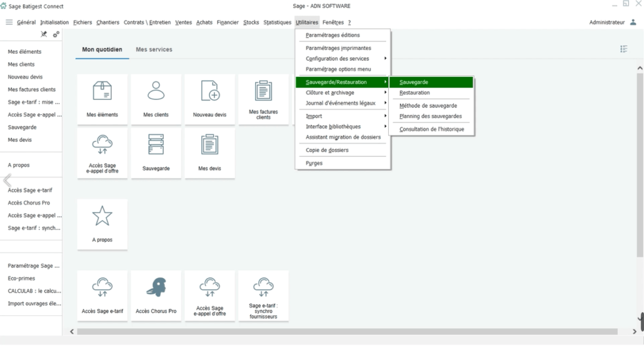
Task: Click Mes éléments in the sidebar
Action: tap(24, 52)
